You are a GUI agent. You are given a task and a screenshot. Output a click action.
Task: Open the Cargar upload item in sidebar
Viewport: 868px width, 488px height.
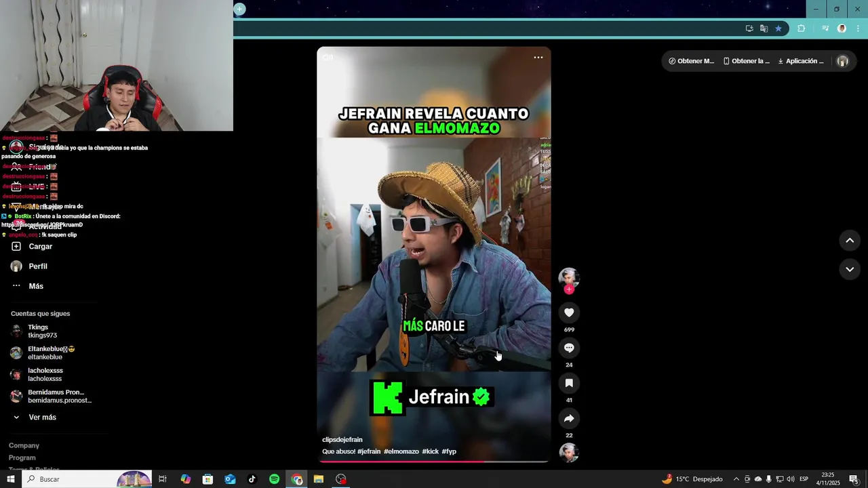click(x=33, y=247)
